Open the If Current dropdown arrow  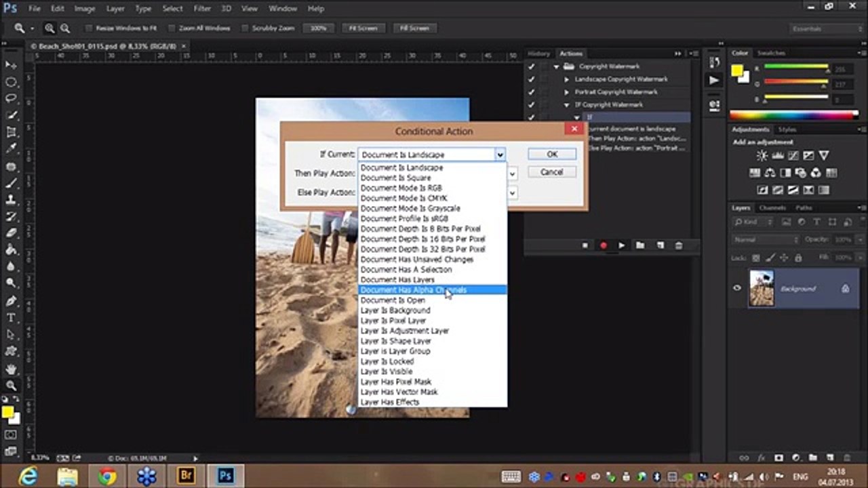point(500,155)
